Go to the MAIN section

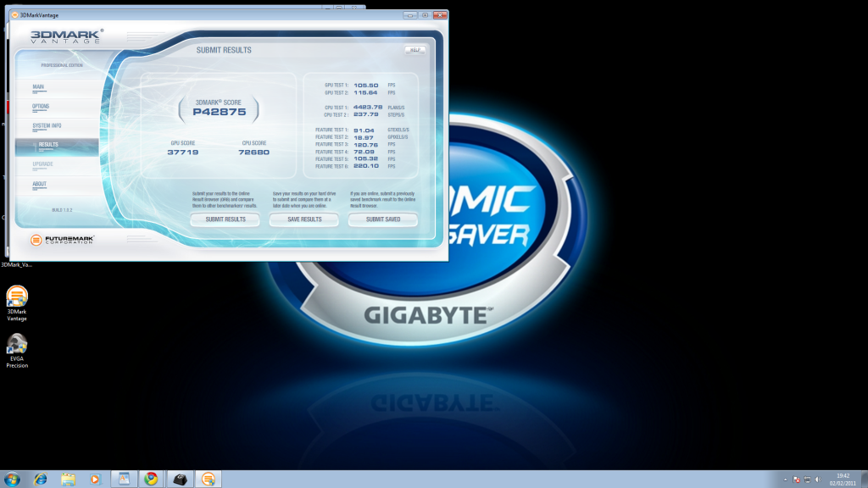pos(39,87)
